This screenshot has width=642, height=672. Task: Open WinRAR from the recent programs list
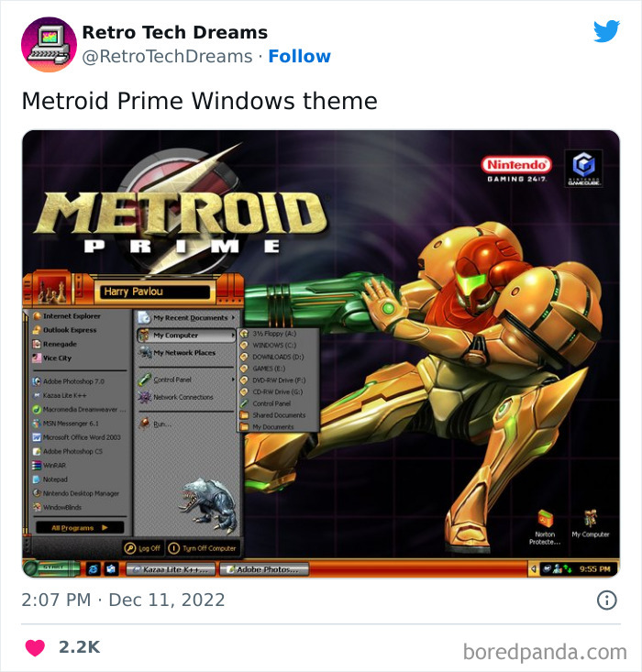coord(50,465)
